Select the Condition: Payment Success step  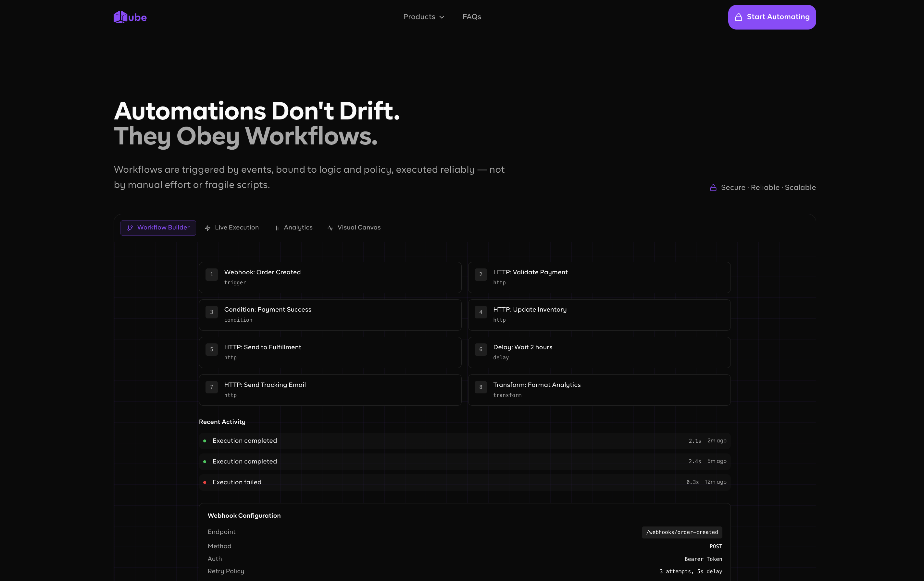tap(330, 315)
